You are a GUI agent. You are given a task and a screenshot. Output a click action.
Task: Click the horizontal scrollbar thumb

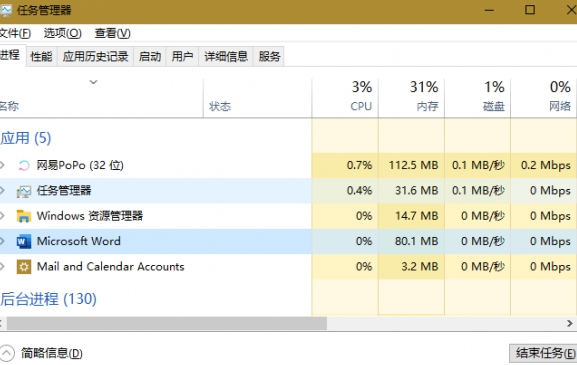click(x=167, y=323)
